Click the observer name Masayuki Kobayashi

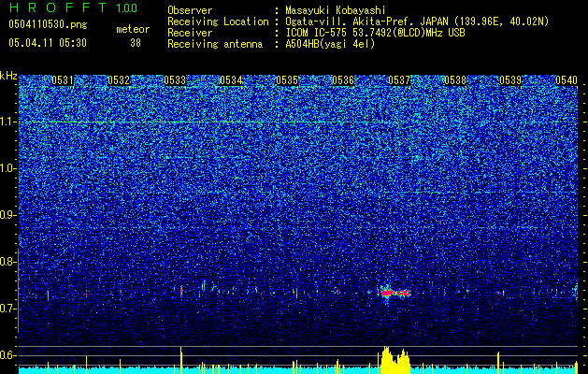click(336, 10)
